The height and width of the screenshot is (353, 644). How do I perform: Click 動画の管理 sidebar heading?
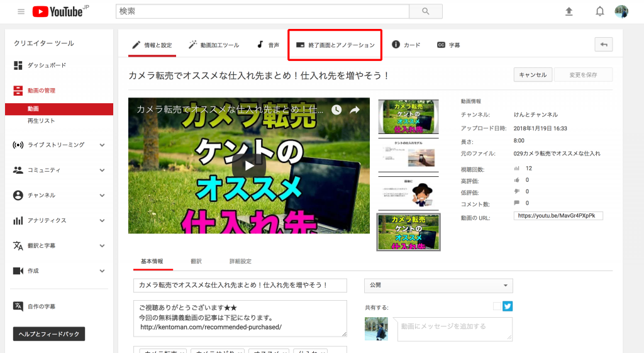pyautogui.click(x=41, y=91)
